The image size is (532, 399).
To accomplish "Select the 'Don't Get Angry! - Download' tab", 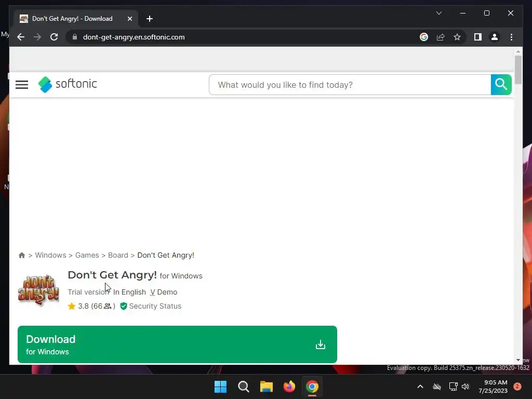I will pos(76,19).
